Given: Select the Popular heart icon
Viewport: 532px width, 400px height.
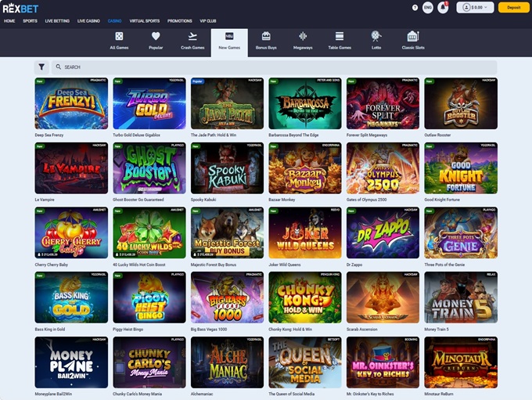Looking at the screenshot, I should tap(156, 36).
